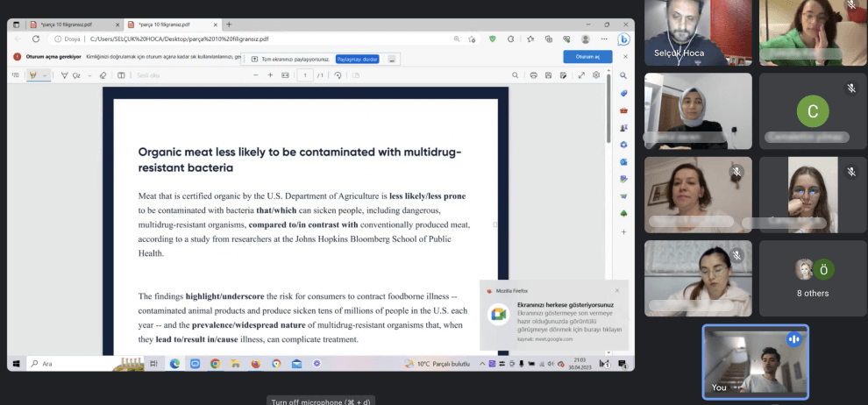Open sidebar games chess icon
This screenshot has height=405, width=868.
tap(623, 127)
